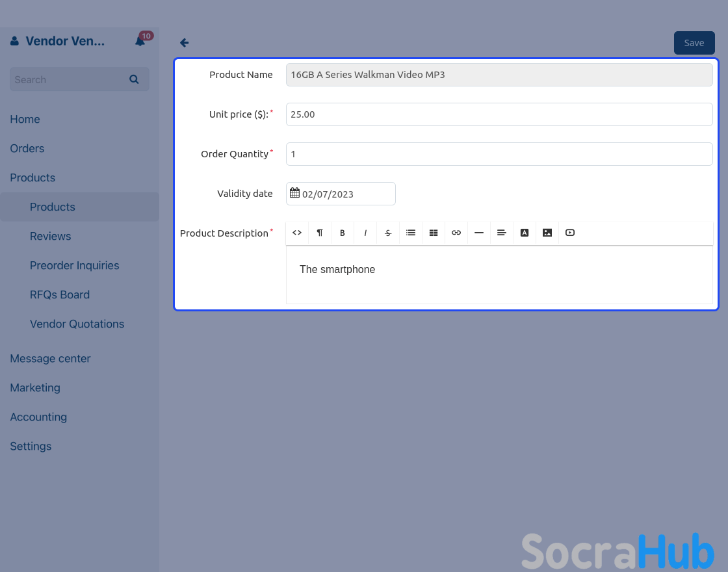Open paragraph format options in editor

click(320, 233)
